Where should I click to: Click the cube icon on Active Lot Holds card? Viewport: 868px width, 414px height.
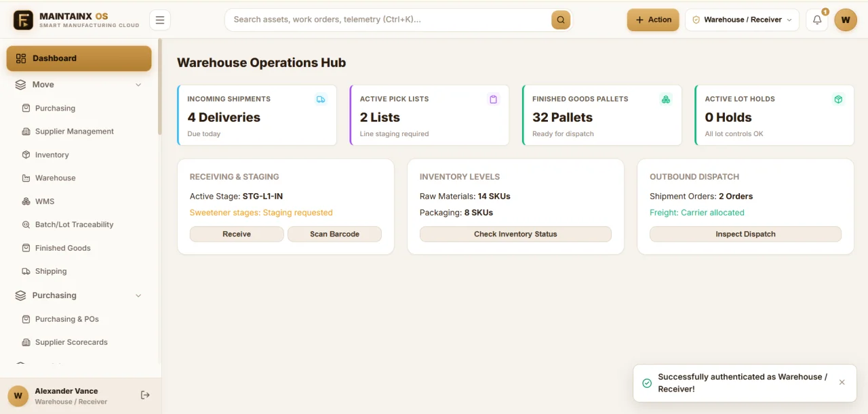pos(838,100)
